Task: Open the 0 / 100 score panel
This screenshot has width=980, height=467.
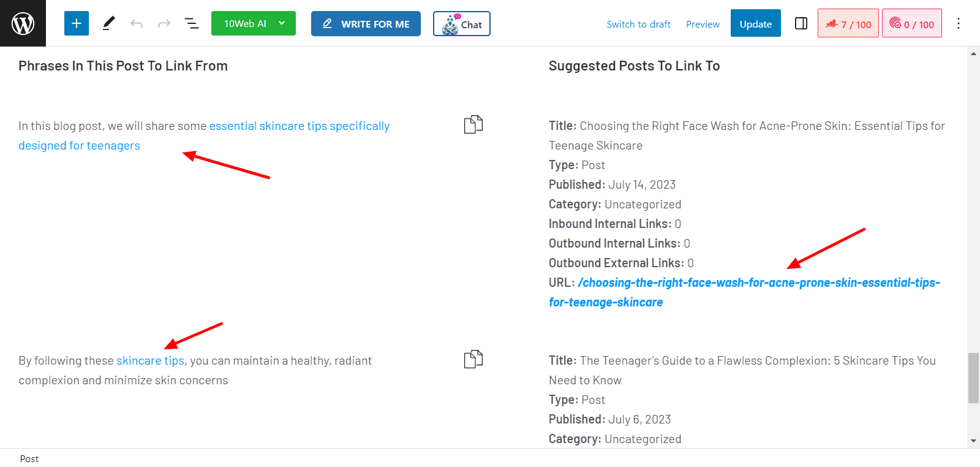Action: pos(912,24)
